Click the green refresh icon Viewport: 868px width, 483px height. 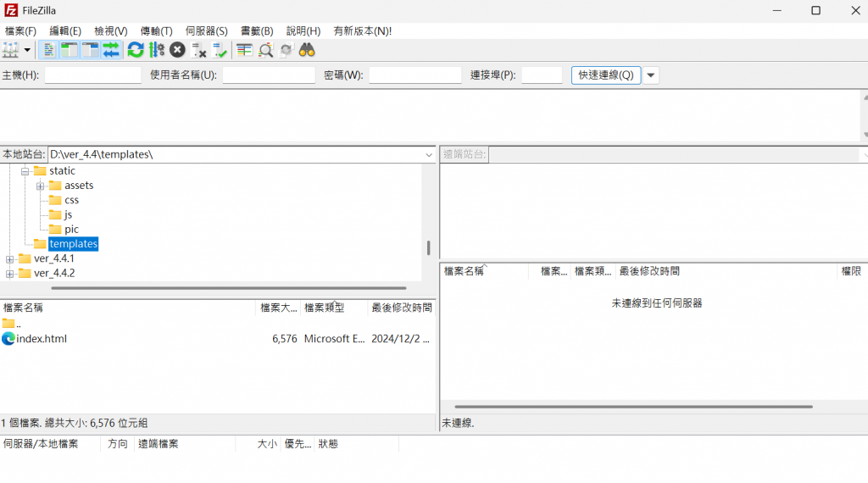click(136, 50)
